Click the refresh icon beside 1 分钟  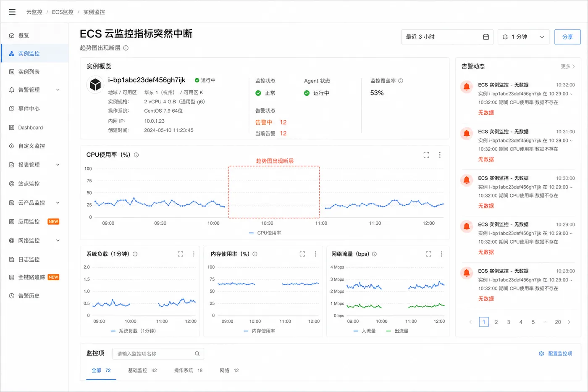505,37
